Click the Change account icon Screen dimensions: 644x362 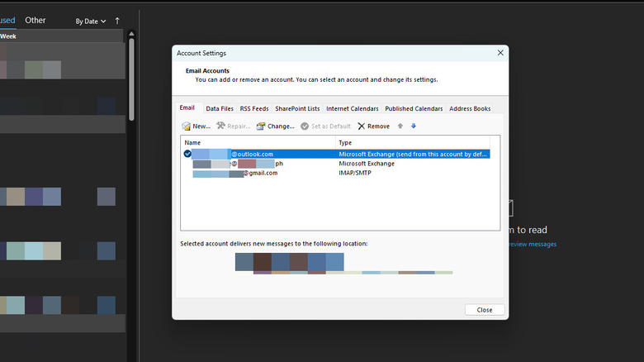point(261,126)
